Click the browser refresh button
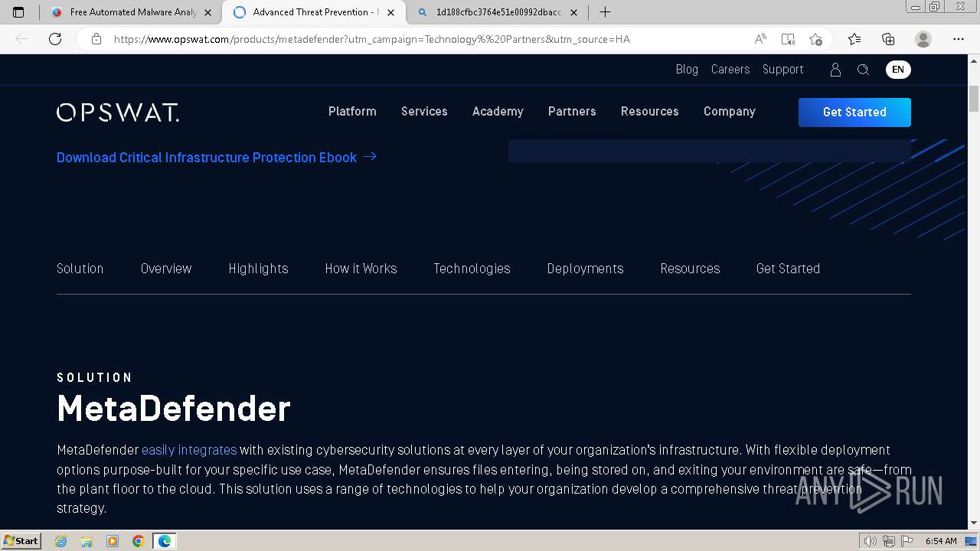Screen dimensions: 980x551 (55, 39)
